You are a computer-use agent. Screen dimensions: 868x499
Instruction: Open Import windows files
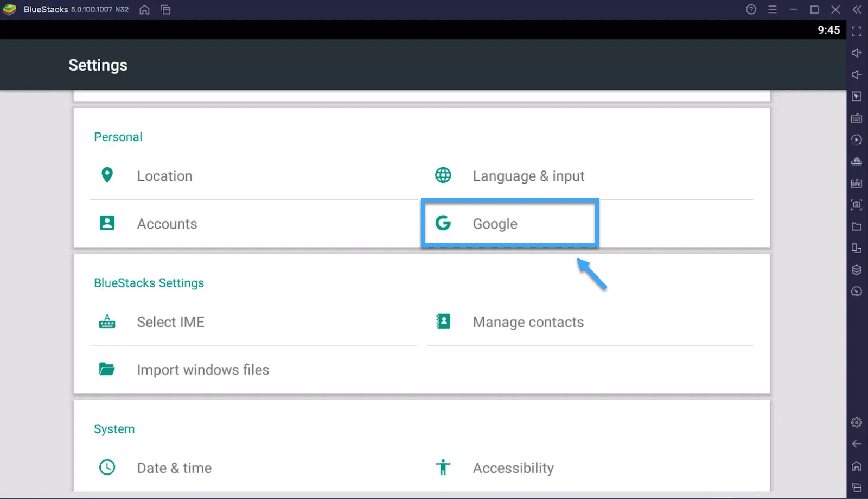click(x=254, y=370)
